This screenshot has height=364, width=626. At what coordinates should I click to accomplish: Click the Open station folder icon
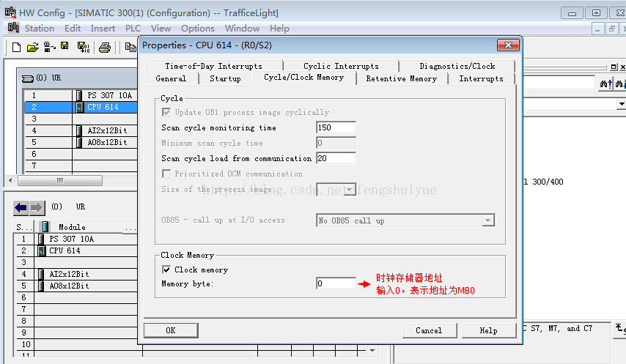(x=33, y=48)
